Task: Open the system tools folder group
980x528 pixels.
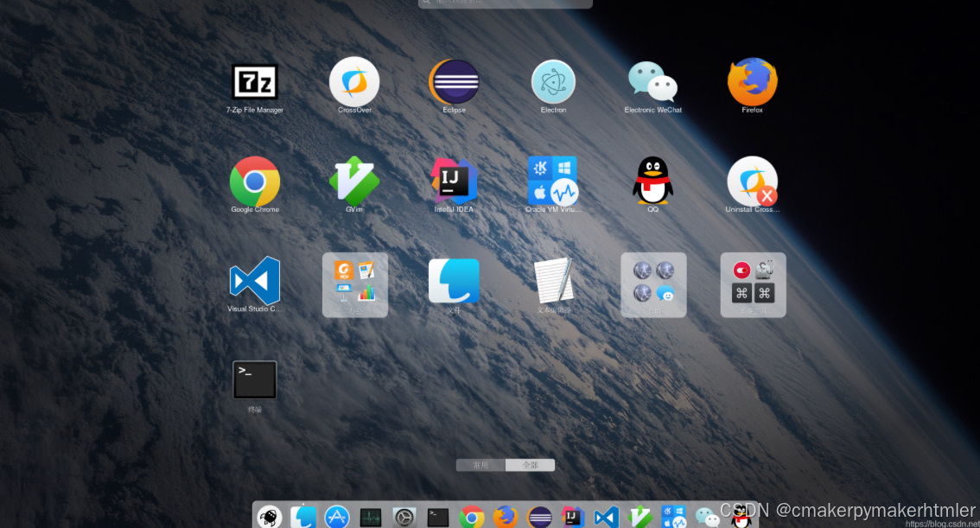Action: 753,285
